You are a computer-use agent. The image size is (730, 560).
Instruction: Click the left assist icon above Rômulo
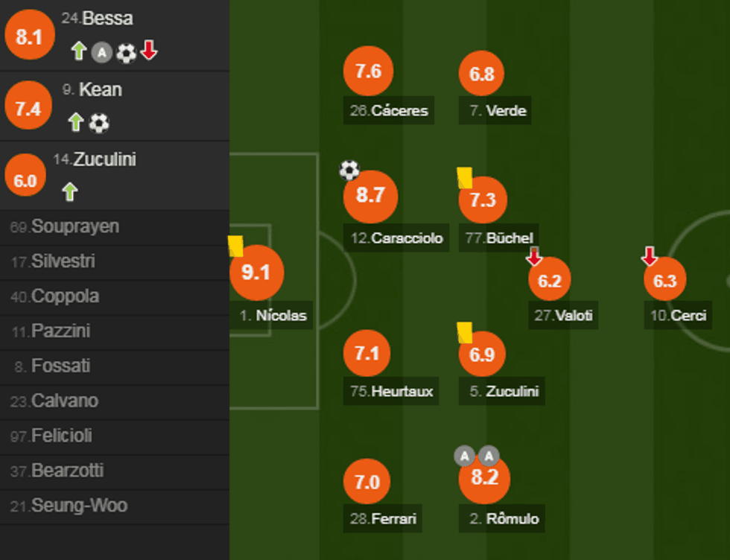tap(465, 456)
